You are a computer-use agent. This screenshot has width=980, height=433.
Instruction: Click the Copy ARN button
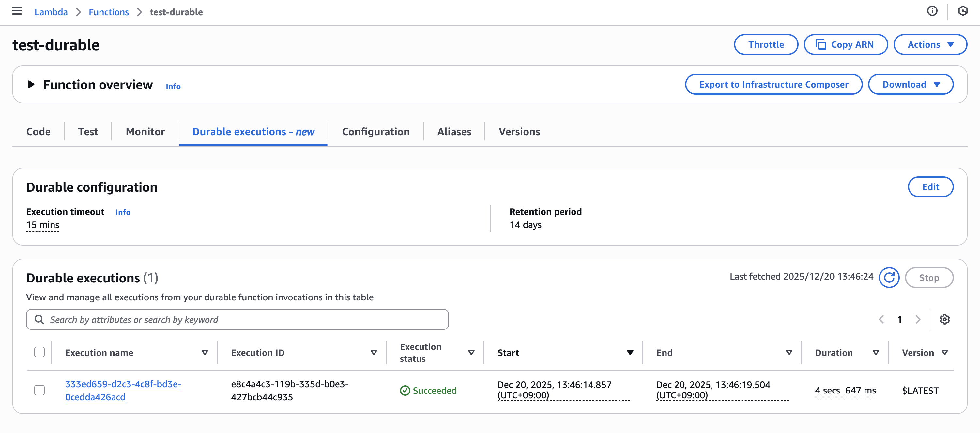point(845,44)
